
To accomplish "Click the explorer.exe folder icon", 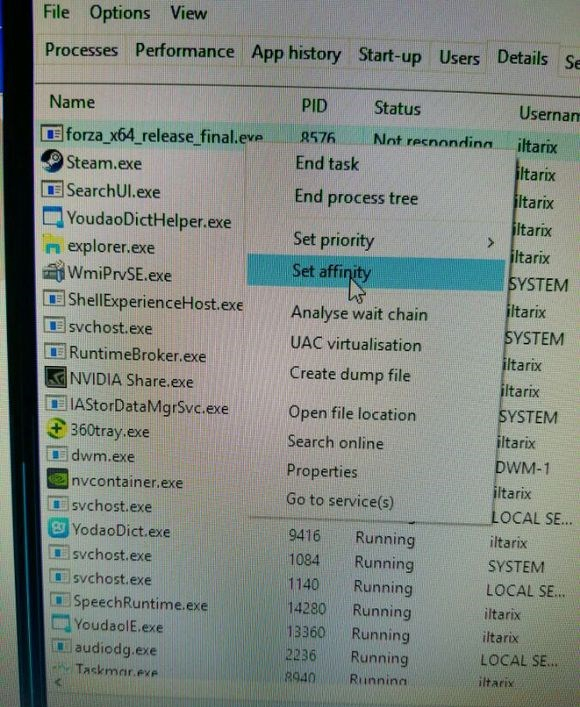I will pyautogui.click(x=52, y=245).
